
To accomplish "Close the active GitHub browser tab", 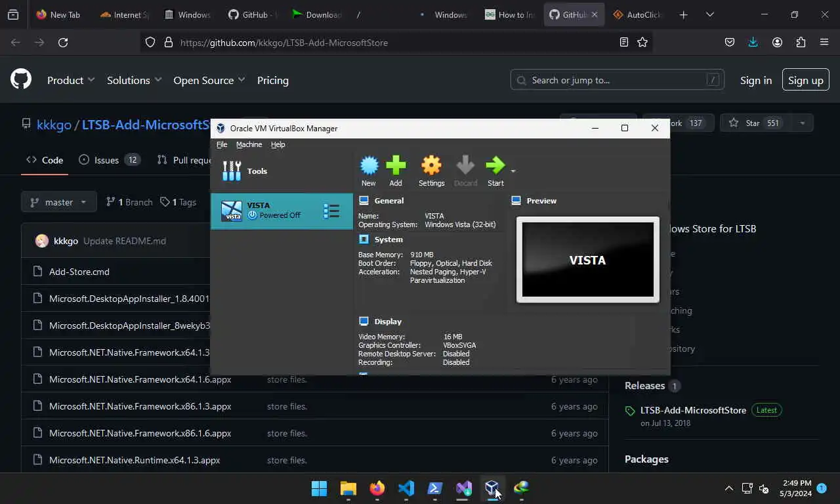I will 595,14.
